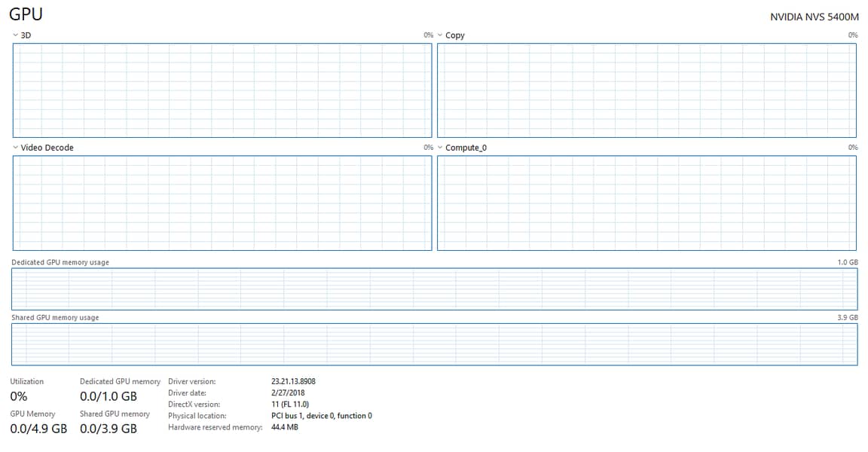Click inside the 3D engine graph
The image size is (868, 452).
[222, 90]
